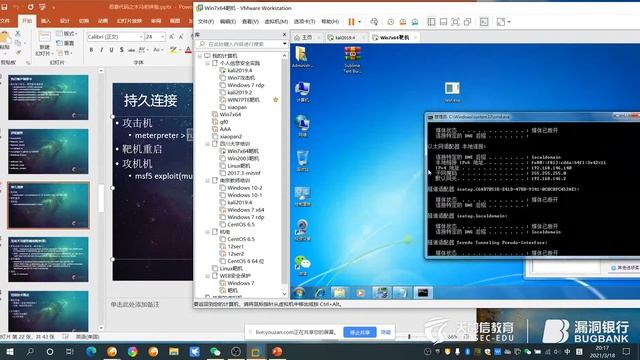The image size is (640, 360).
Task: Click 新建幻灯片 new slide button
Action: tap(44, 44)
